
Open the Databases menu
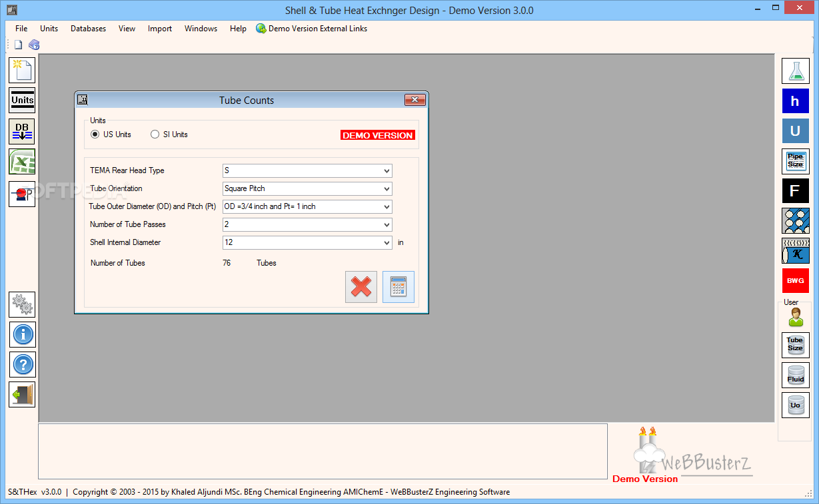tap(88, 29)
